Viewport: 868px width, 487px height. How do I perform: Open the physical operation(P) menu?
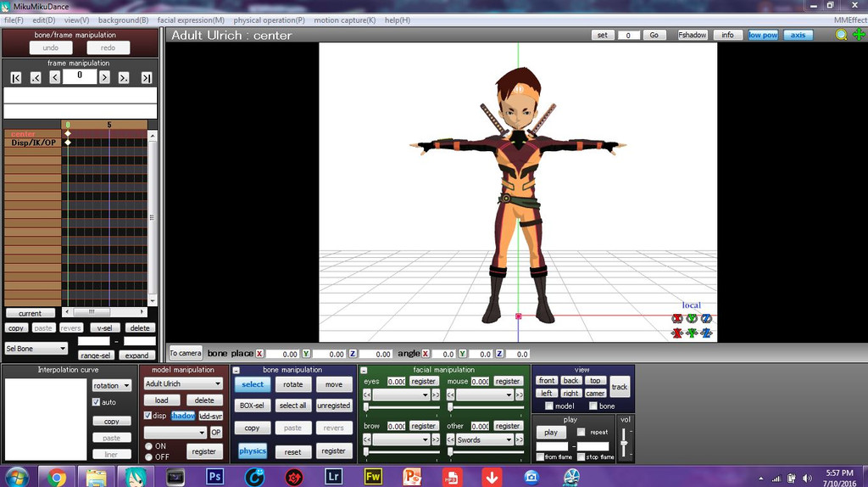[269, 20]
